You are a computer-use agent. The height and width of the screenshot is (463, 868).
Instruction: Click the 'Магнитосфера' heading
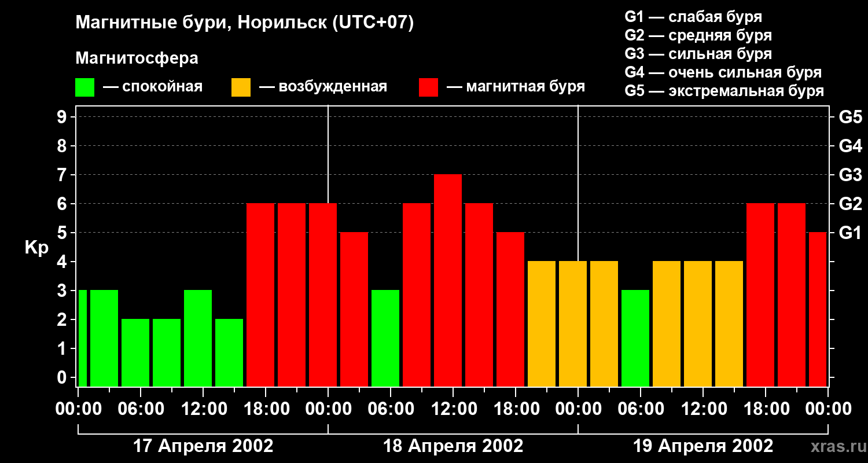tap(137, 58)
